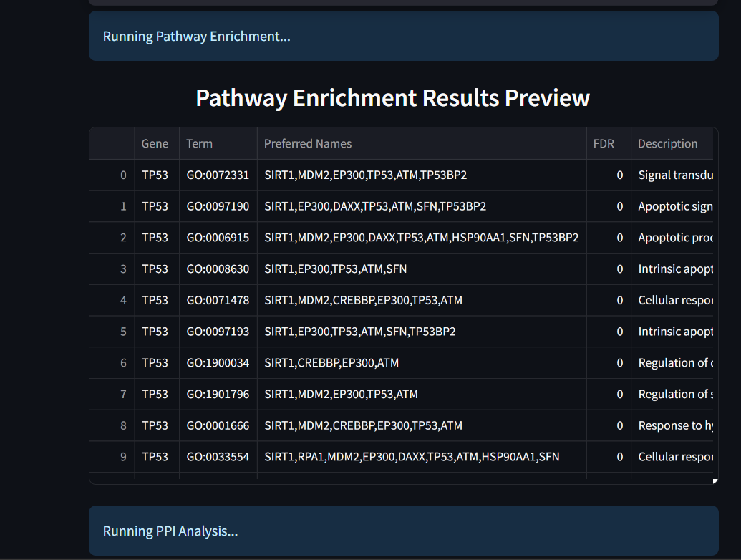741x560 pixels.
Task: Select the 'Response to hy' description cell
Action: click(672, 425)
